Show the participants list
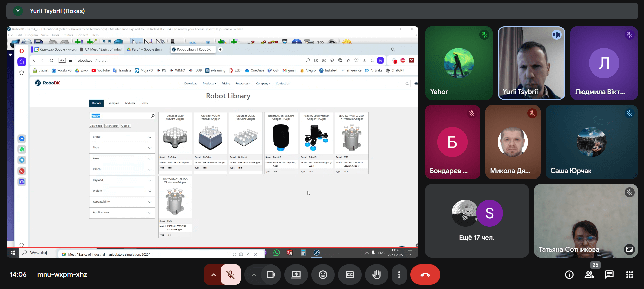The width and height of the screenshot is (644, 289). 589,275
